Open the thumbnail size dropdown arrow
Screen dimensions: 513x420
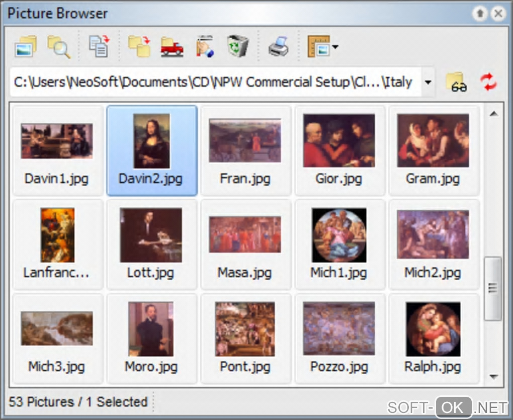click(335, 47)
